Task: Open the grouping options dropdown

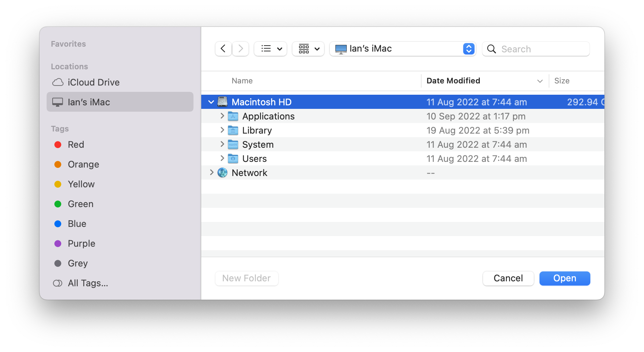Action: click(x=308, y=49)
